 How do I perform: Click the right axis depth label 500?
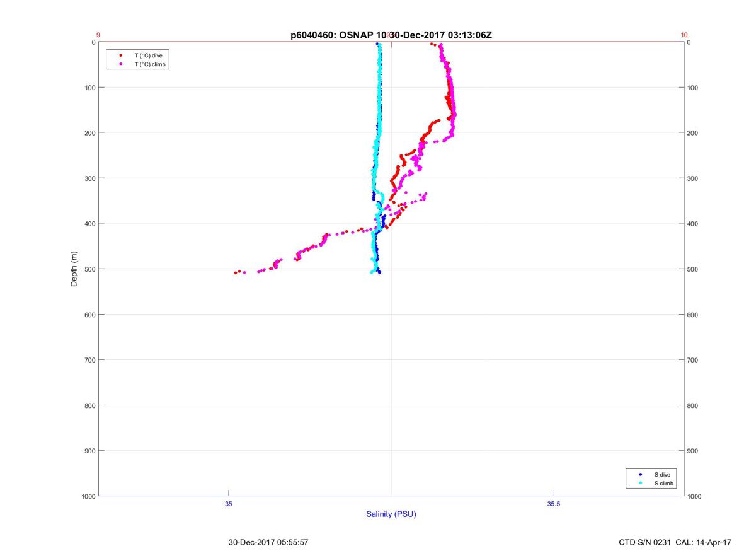click(693, 269)
